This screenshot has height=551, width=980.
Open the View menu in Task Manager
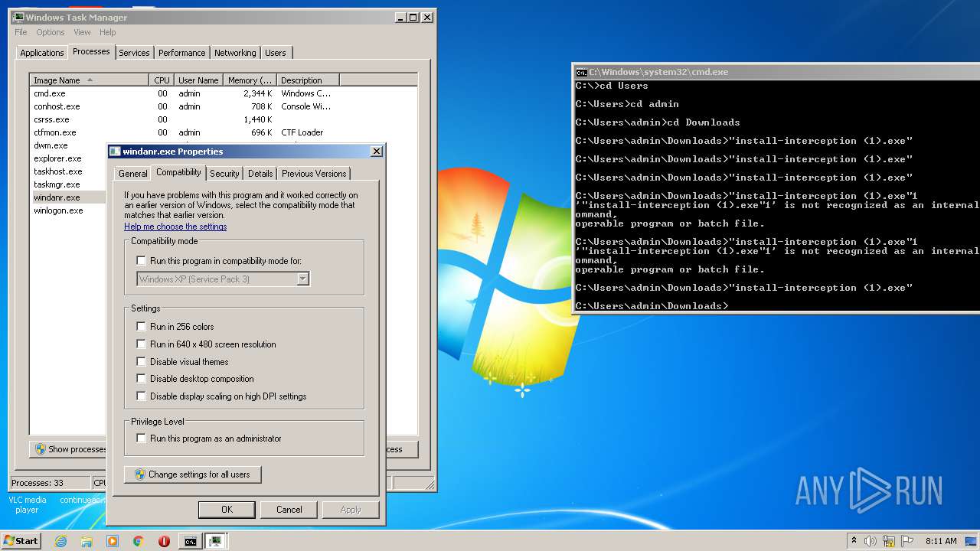[82, 32]
